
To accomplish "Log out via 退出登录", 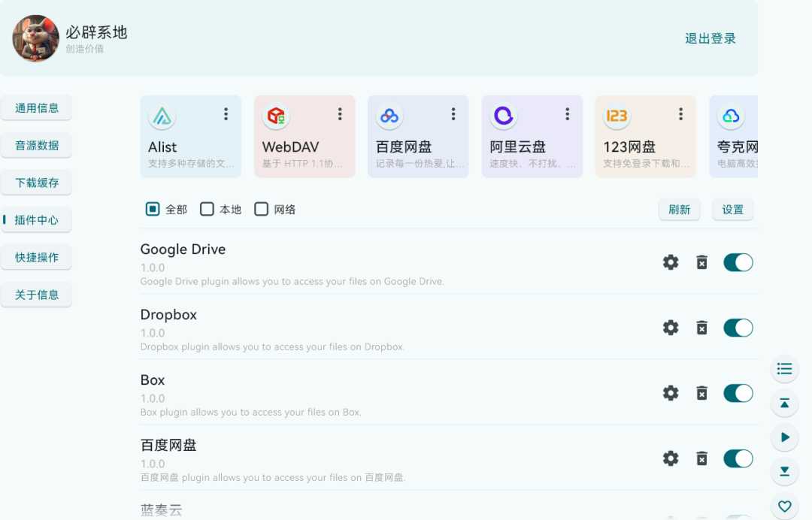I will pyautogui.click(x=710, y=39).
